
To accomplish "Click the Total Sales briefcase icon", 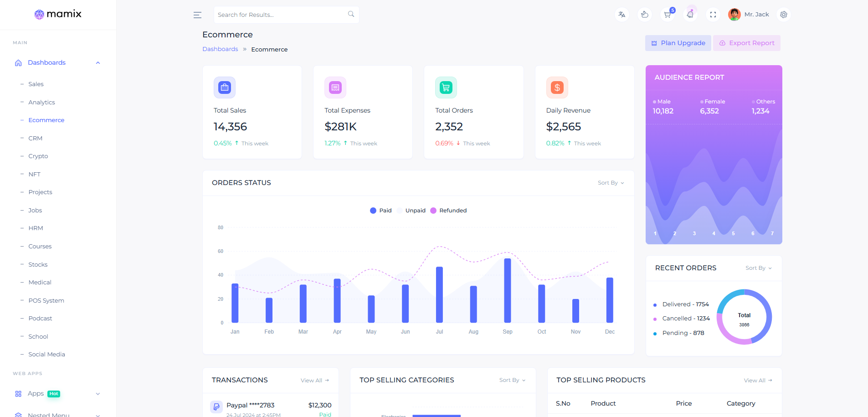I will (x=225, y=87).
